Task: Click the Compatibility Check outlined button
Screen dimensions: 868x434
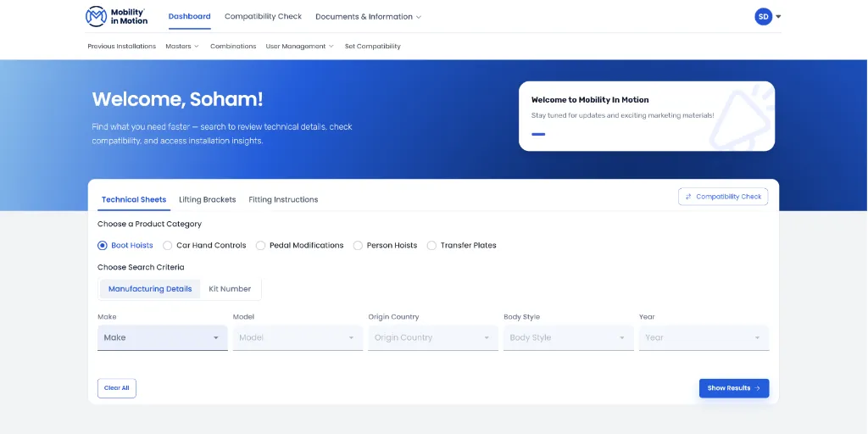Action: (x=723, y=197)
